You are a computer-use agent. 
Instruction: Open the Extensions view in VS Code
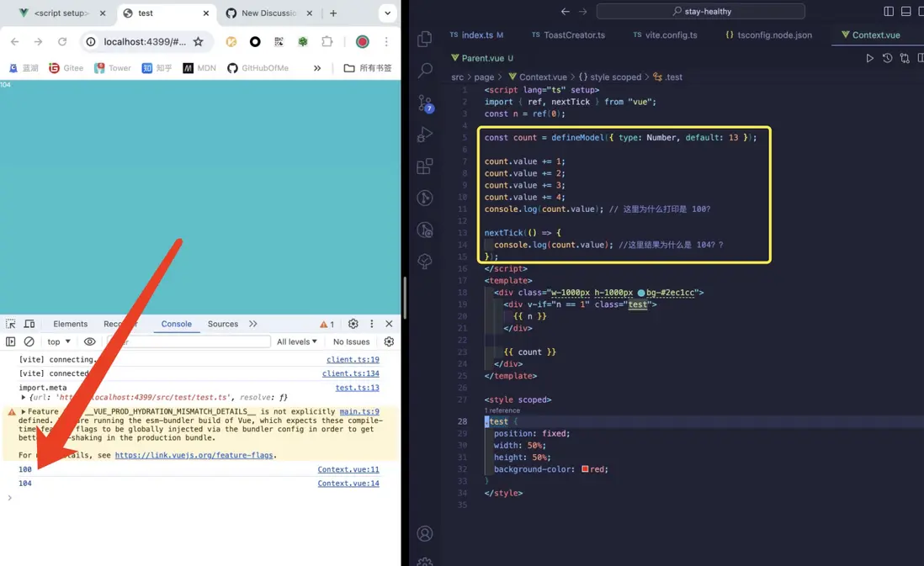424,167
